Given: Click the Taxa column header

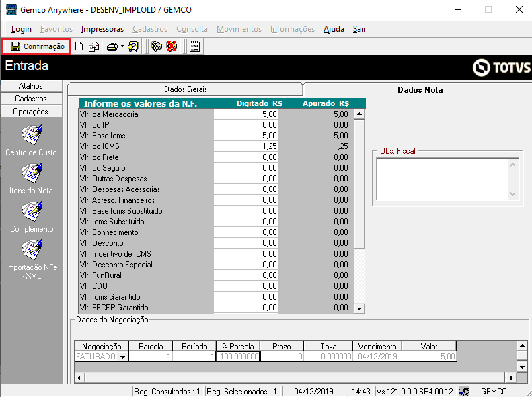Looking at the screenshot, I should pos(328,346).
